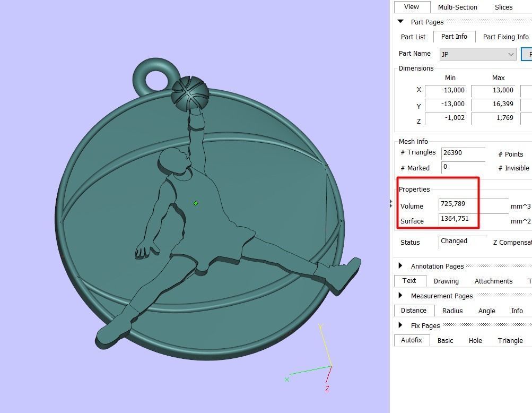Click the X Min dimension field

click(446, 90)
